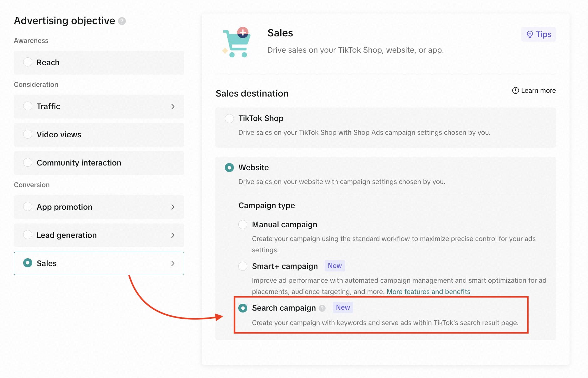Select the Community interaction radio button
Image resolution: width=588 pixels, height=378 pixels.
28,162
